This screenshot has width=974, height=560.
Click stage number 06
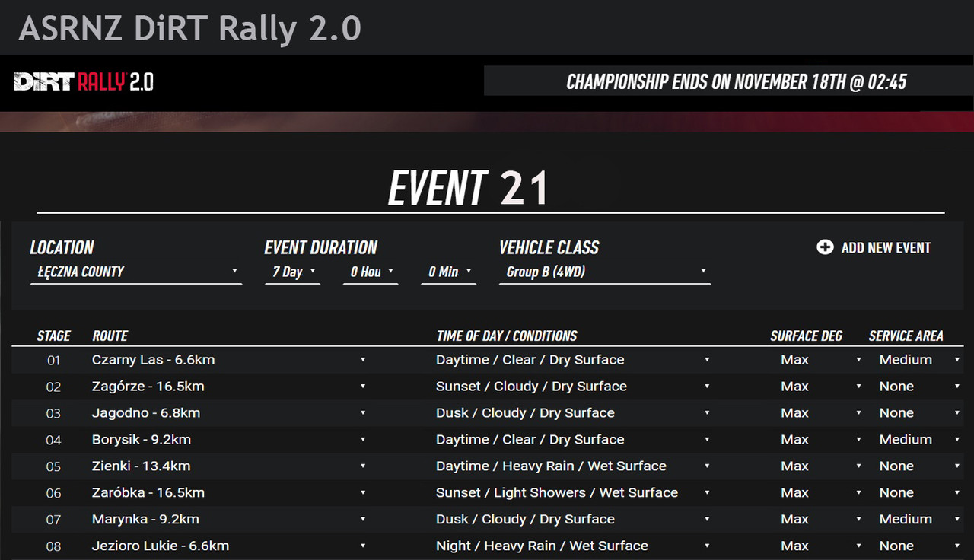tap(53, 494)
